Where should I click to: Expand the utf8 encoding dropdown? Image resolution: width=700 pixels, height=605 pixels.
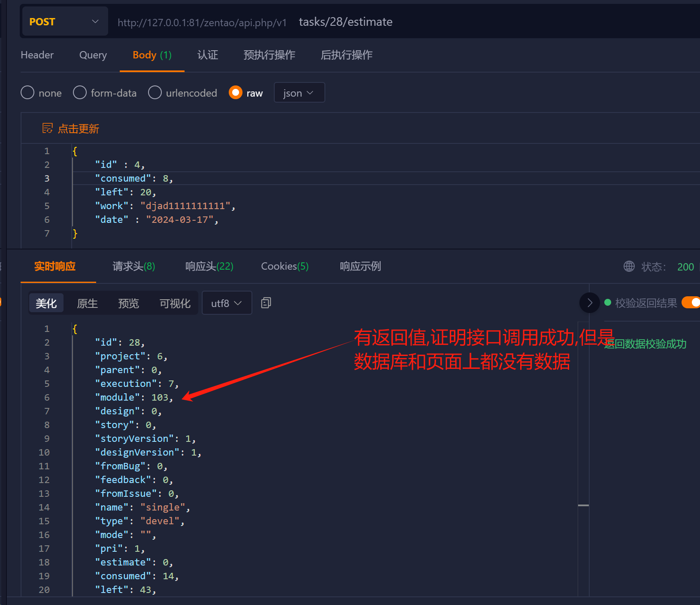226,303
